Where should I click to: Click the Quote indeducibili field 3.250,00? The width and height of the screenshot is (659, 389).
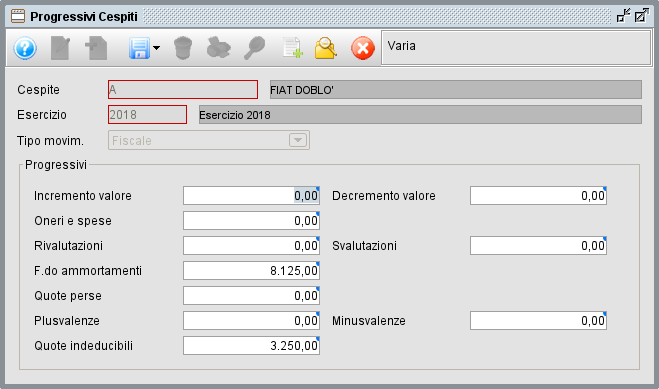pos(251,346)
